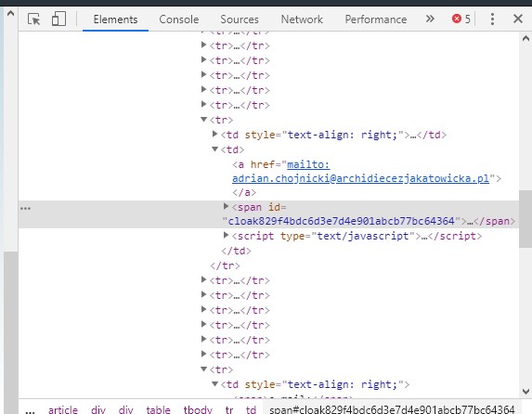Screen dimensions: 532x414
Task: Click the Elements panel scroll-down arrow
Action: coord(526,392)
